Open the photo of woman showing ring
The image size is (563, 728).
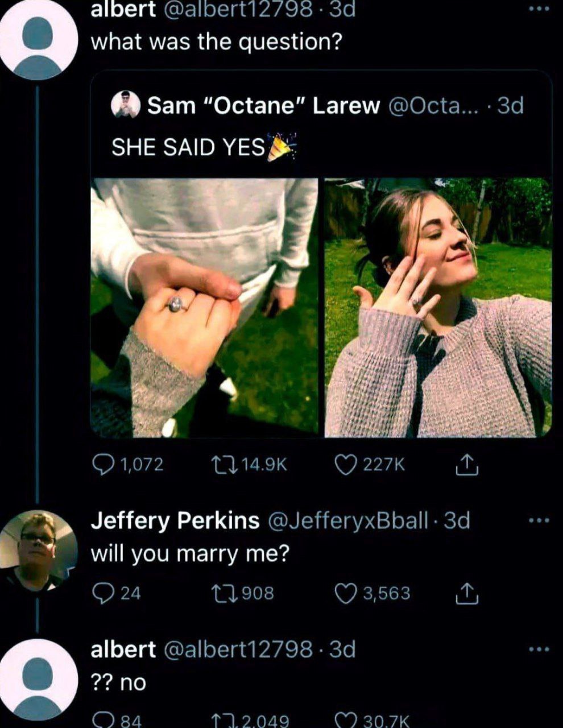point(438,307)
